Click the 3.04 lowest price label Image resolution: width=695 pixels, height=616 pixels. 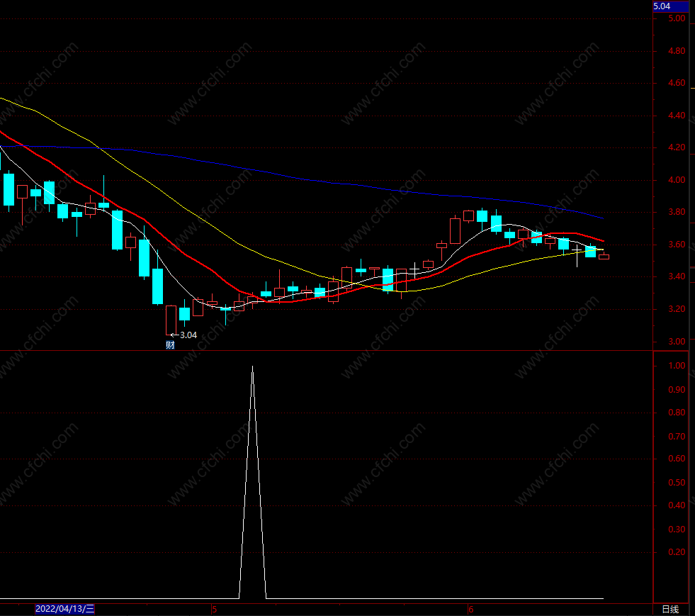click(x=188, y=335)
